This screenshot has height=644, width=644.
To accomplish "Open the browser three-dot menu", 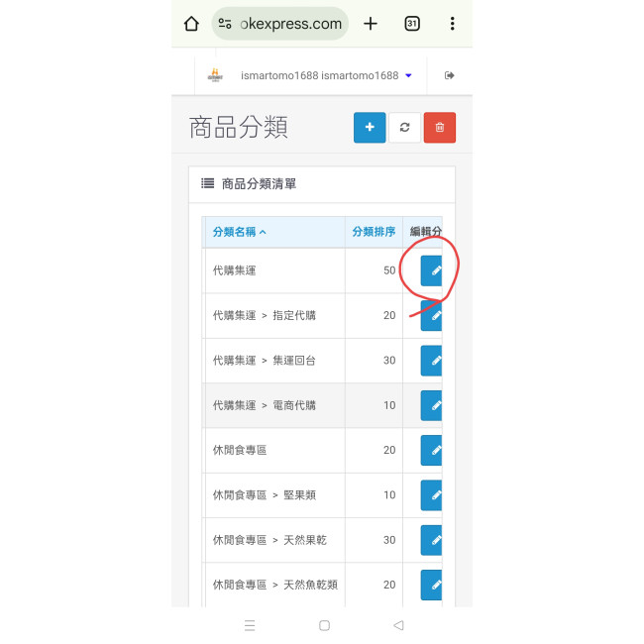I will pos(452,24).
